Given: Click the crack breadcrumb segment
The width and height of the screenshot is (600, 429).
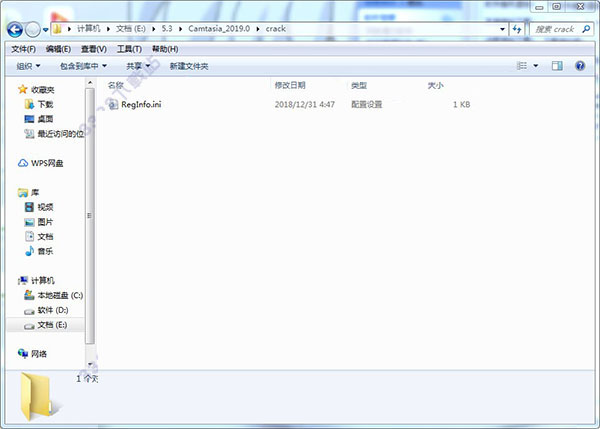Looking at the screenshot, I should click(276, 29).
